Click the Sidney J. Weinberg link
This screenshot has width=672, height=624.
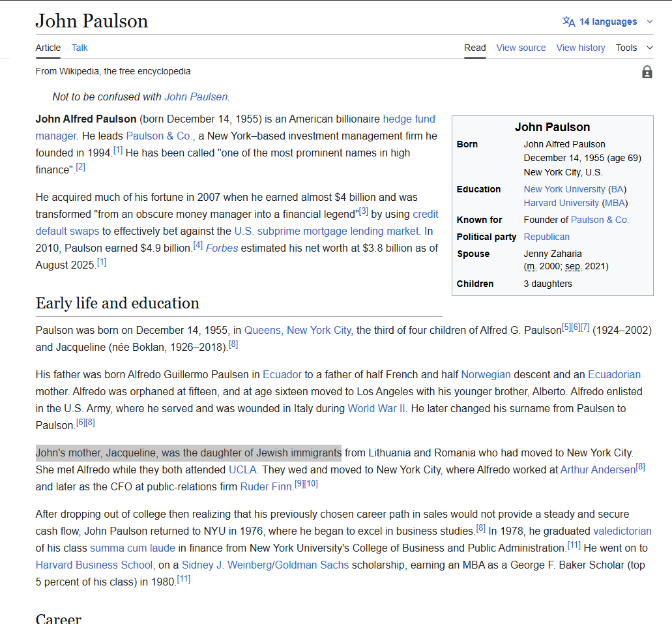pos(226,565)
